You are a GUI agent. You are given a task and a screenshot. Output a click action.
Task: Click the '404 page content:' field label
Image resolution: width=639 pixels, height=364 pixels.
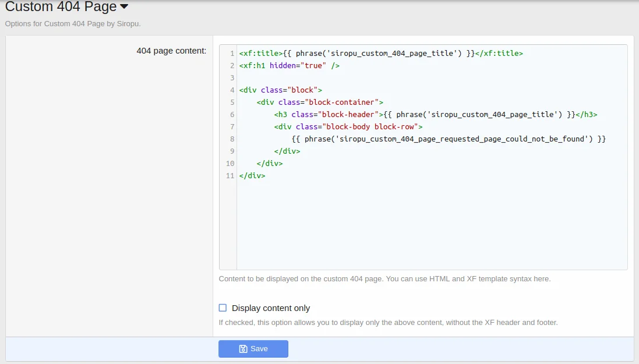coord(171,51)
